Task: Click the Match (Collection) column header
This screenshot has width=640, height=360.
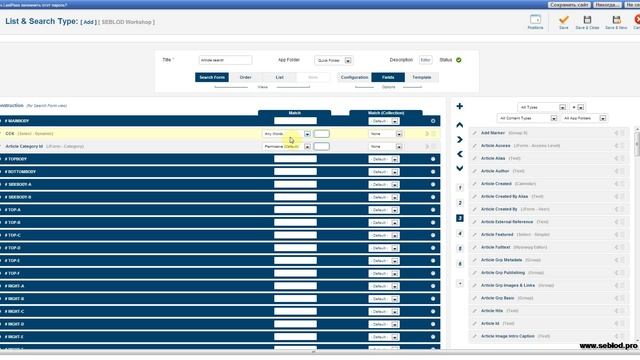Action: tap(386, 113)
